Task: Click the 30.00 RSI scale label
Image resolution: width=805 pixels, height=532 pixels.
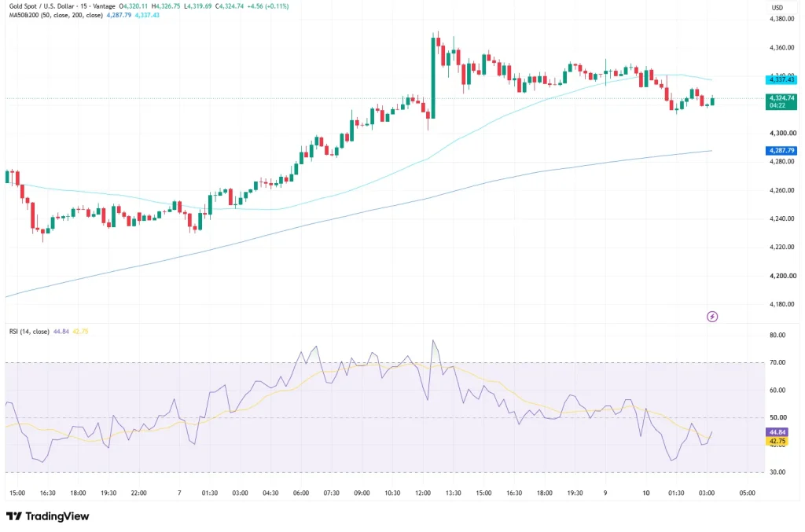Action: point(777,472)
